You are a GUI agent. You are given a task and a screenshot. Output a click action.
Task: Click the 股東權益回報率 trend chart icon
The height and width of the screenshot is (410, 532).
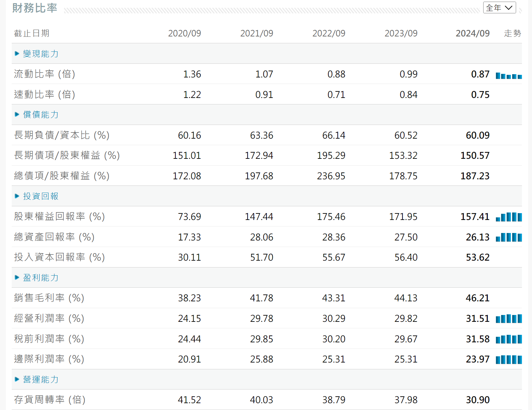point(509,217)
